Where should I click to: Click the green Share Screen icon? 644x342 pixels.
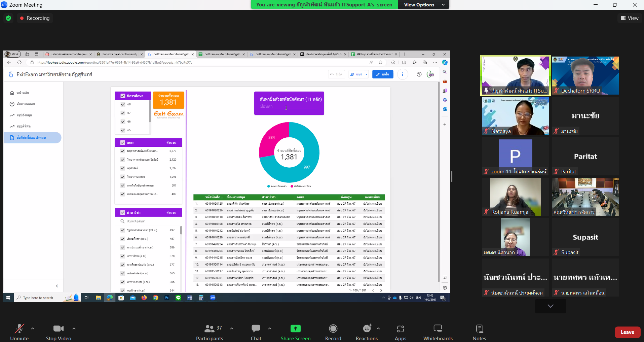click(x=295, y=329)
